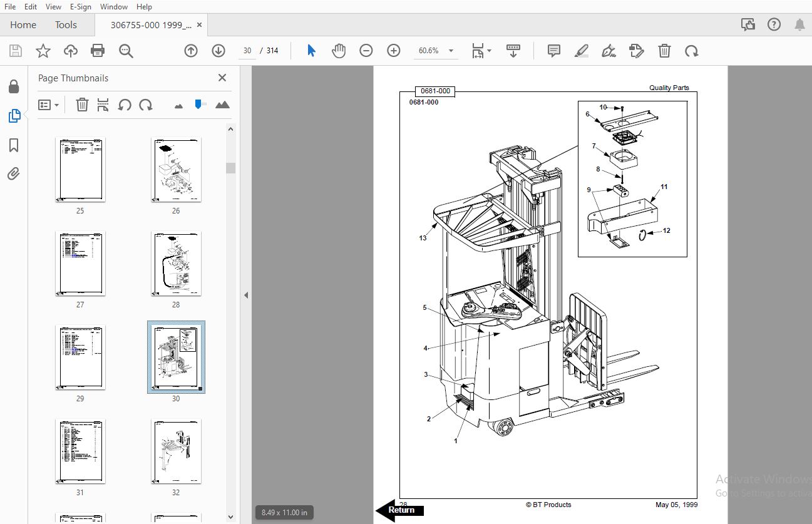Open the find text magnifier tool
Screen dimensions: 812x524
pyautogui.click(x=126, y=51)
